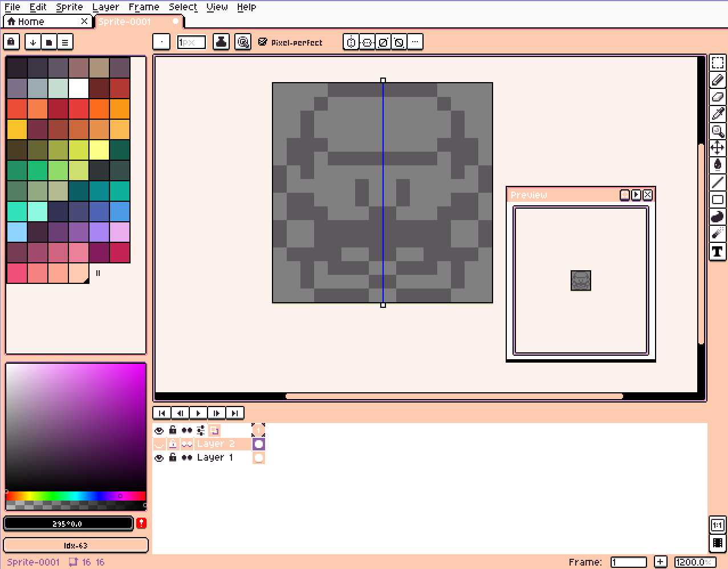Screen dimensions: 728x569
Task: Open the Sprite menu
Action: 70,7
